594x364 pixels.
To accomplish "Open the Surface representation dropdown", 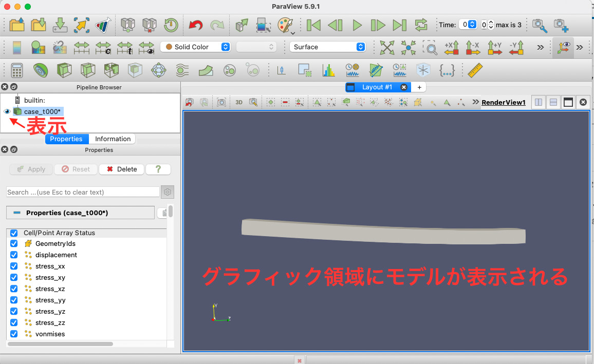I will point(327,46).
